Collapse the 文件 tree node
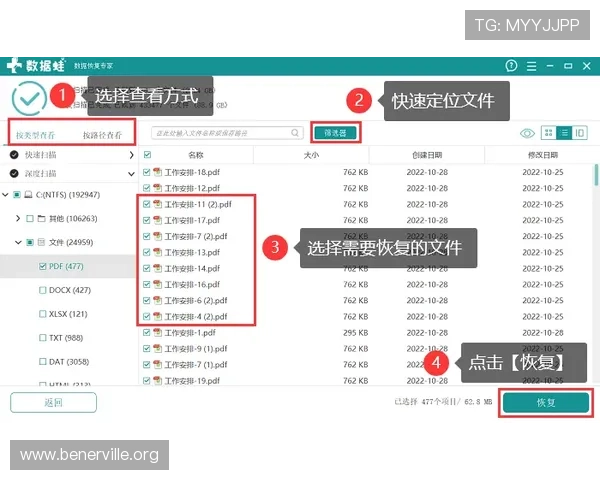The height and width of the screenshot is (480, 600). click(x=18, y=242)
